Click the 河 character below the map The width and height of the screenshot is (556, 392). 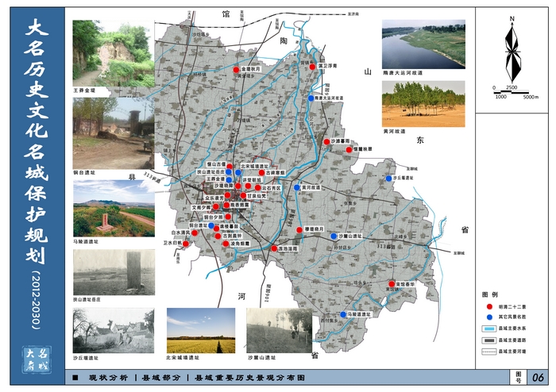pos(241,297)
